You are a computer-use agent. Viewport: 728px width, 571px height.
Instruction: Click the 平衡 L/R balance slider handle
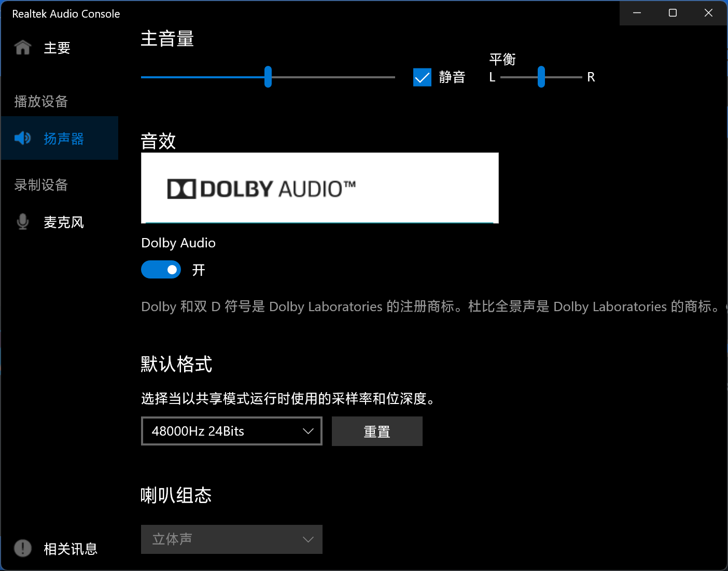tap(541, 77)
